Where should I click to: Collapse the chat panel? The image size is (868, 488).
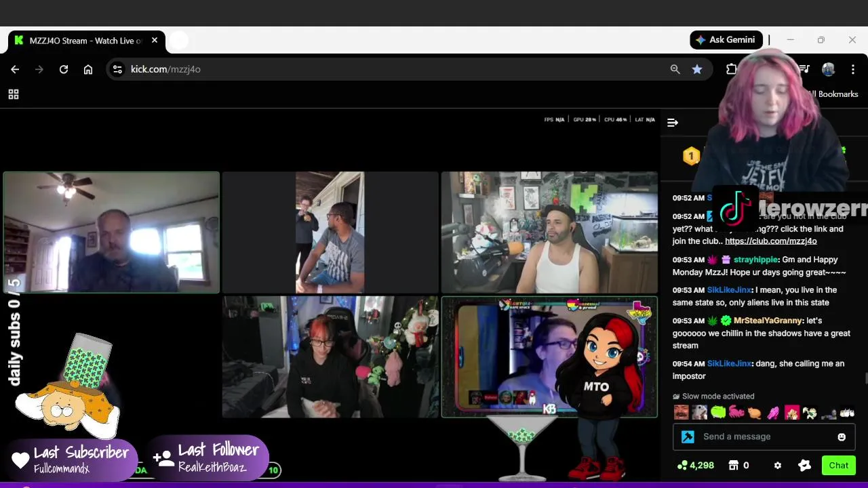pos(673,123)
